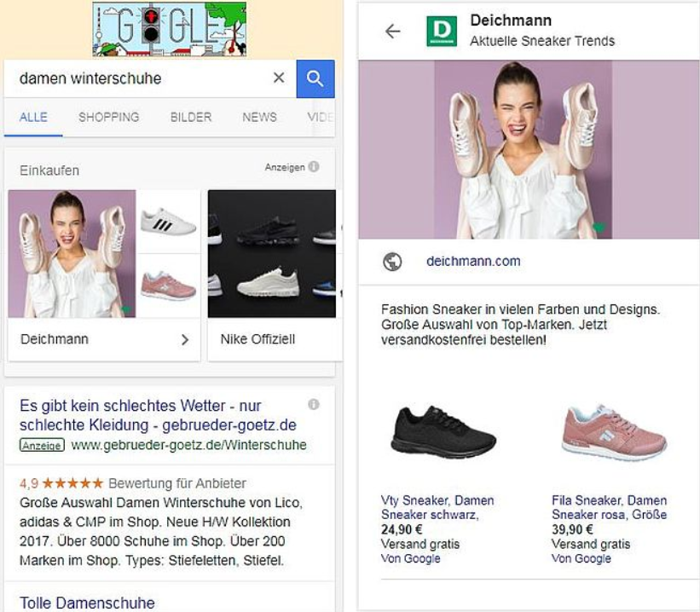Click the 'Deichmann' card label
The height and width of the screenshot is (612, 700).
pos(55,339)
